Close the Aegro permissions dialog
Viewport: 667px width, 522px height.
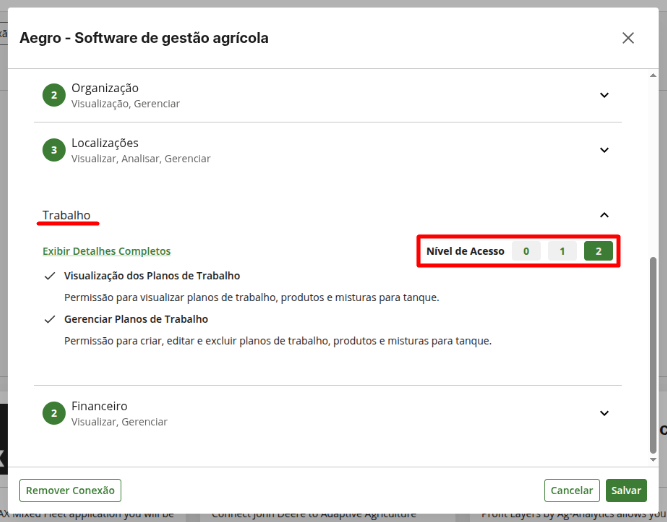(628, 38)
